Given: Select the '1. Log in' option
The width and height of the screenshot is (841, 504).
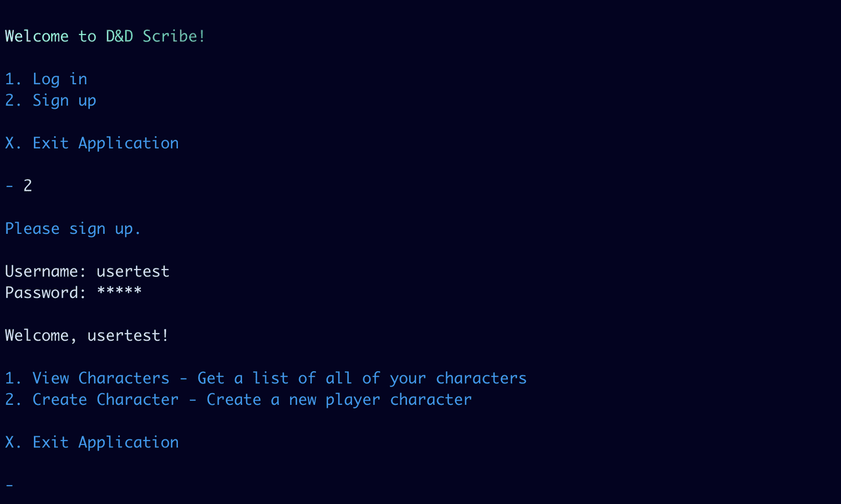Looking at the screenshot, I should click(46, 79).
